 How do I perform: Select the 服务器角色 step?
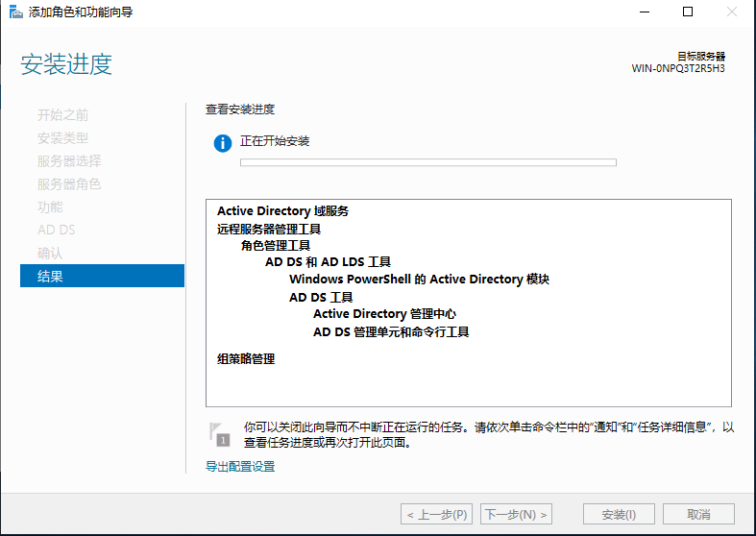tap(69, 184)
